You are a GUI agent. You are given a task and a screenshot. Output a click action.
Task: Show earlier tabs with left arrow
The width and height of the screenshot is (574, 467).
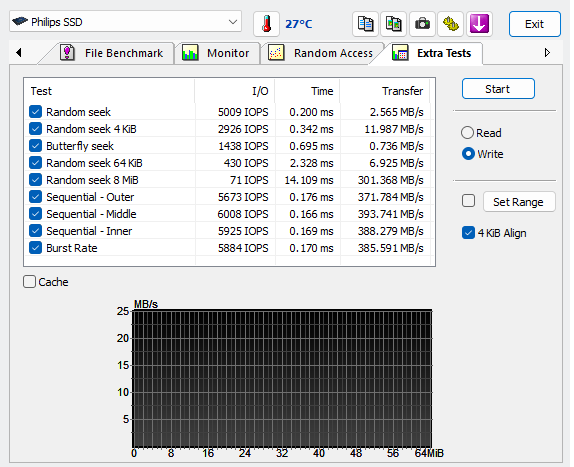click(19, 53)
